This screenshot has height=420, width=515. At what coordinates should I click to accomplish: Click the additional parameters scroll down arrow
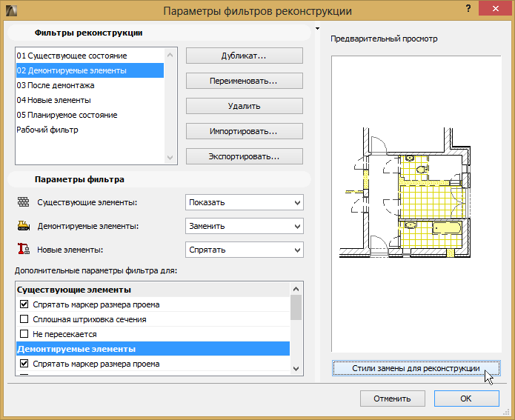tap(296, 368)
